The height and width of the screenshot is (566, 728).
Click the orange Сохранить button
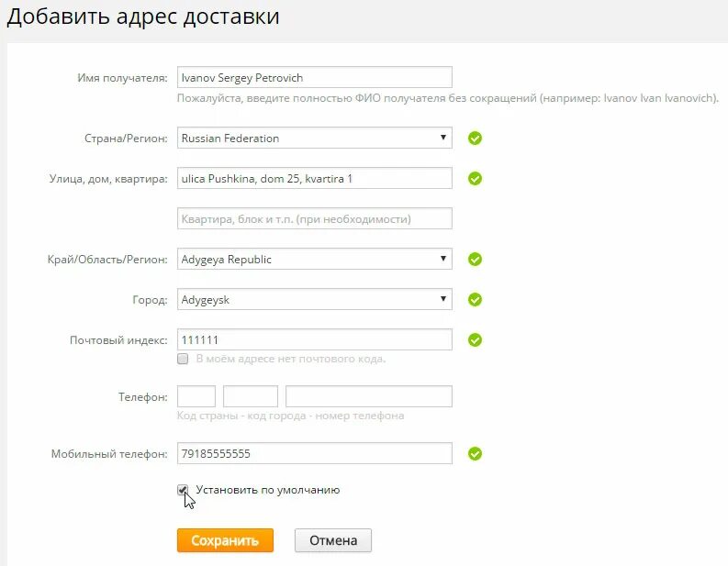pos(225,540)
